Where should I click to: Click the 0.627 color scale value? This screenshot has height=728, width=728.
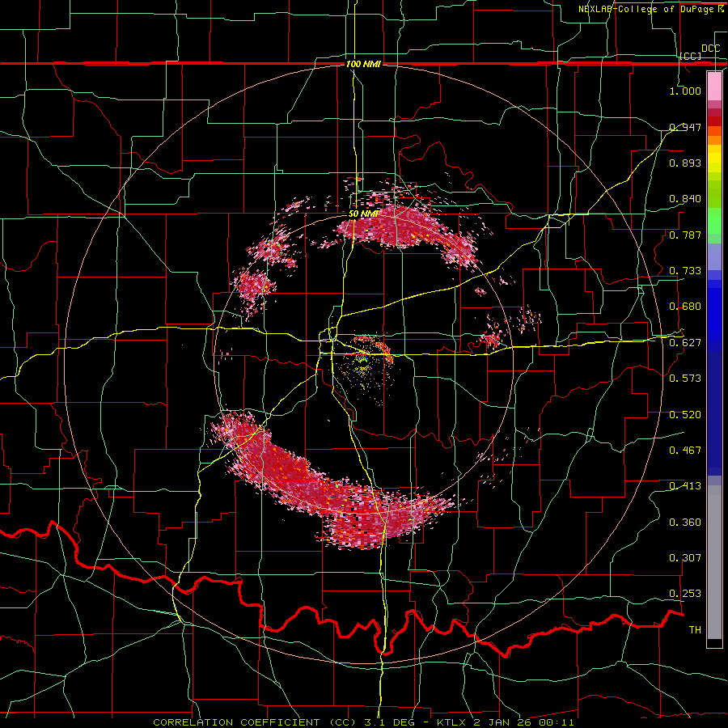click(685, 343)
